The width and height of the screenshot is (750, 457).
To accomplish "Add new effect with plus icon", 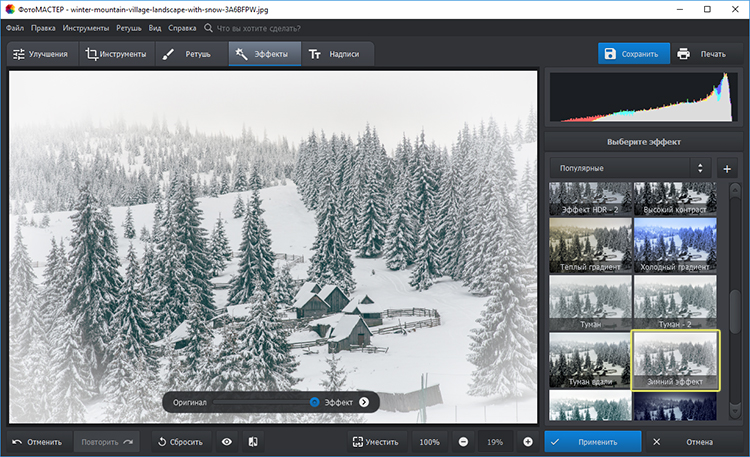I will [x=727, y=168].
